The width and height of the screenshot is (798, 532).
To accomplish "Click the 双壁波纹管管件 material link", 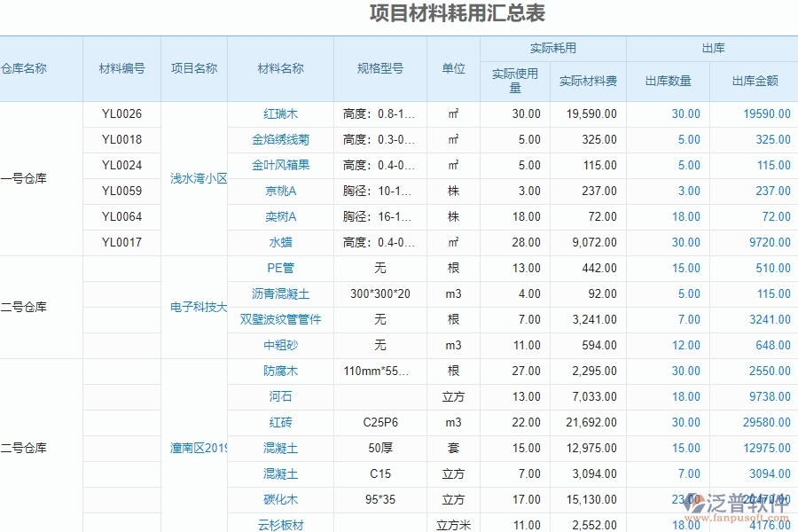I will (280, 319).
